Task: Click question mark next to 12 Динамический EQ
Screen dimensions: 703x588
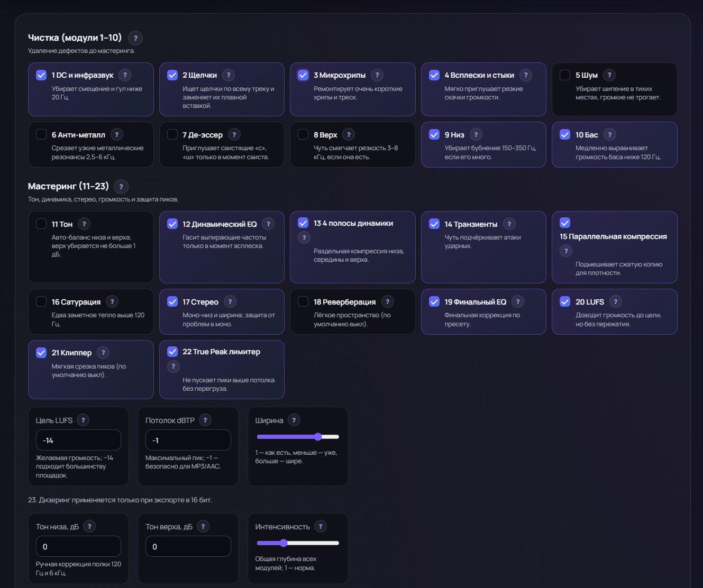Action: pyautogui.click(x=268, y=224)
